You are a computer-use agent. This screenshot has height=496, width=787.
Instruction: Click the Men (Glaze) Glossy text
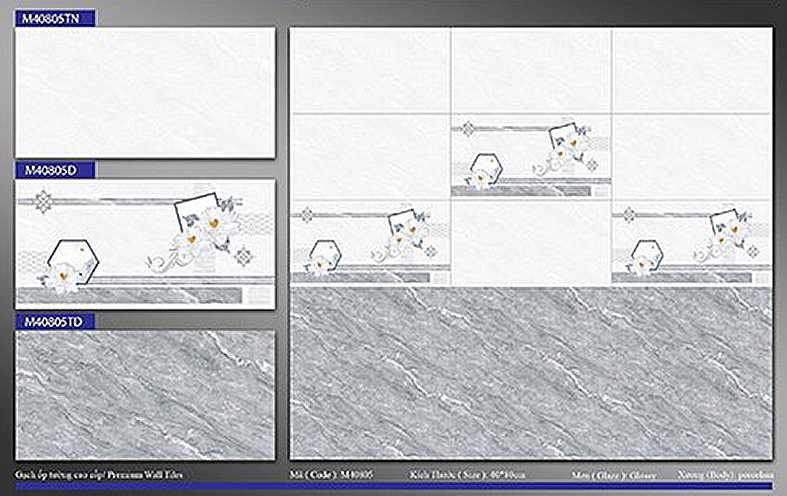click(613, 475)
